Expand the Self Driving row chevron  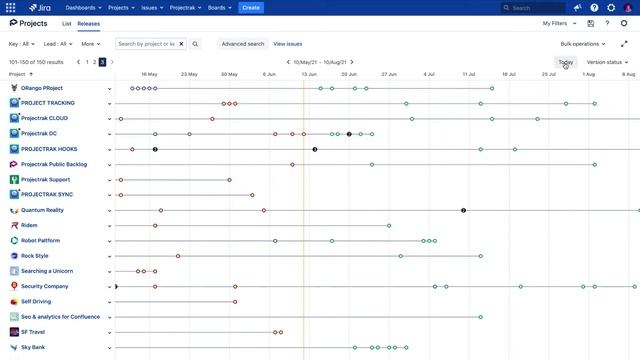109,302
